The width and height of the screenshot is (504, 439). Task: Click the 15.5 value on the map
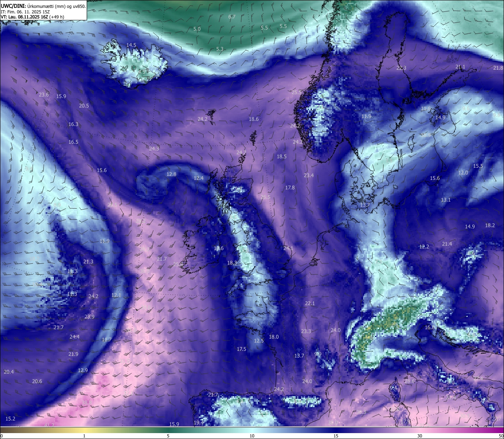(478, 166)
